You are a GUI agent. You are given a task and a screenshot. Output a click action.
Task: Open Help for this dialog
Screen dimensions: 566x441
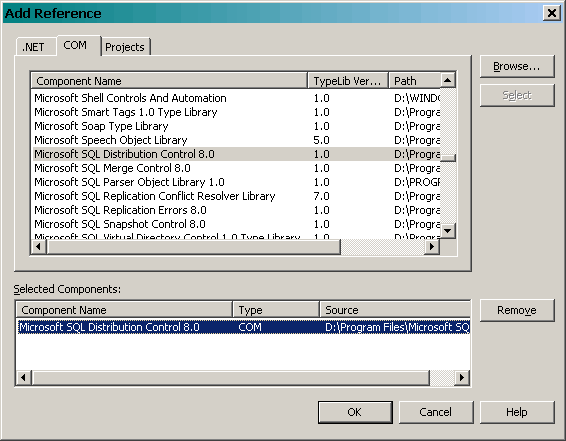tap(517, 412)
